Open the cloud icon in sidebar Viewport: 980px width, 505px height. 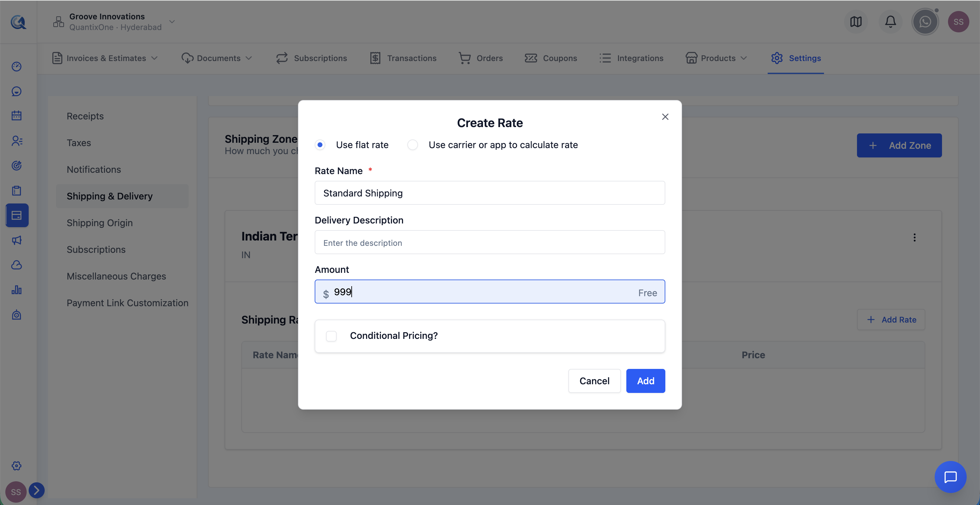16,265
